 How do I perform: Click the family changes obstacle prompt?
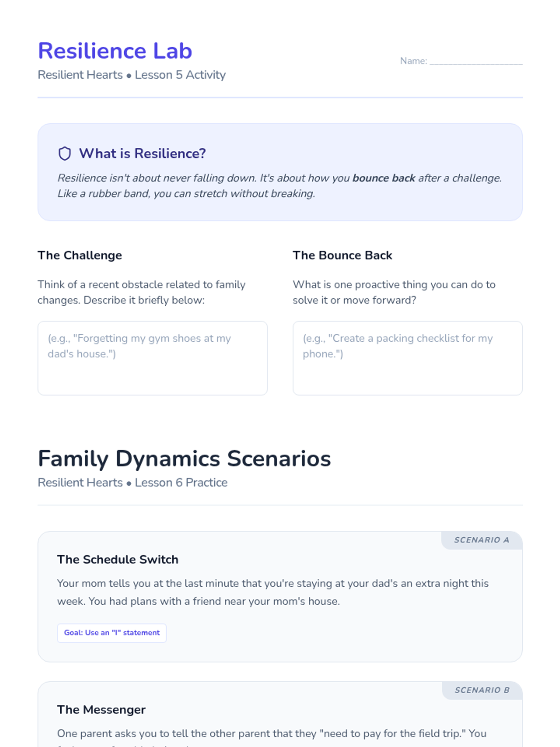click(x=141, y=292)
